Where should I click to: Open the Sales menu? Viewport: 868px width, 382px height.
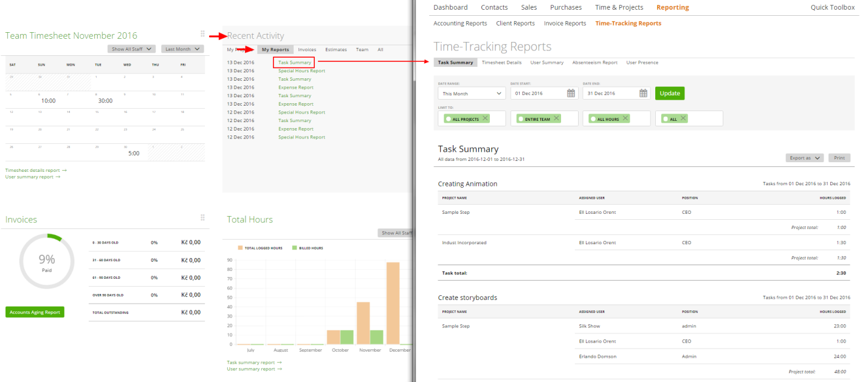pos(529,7)
